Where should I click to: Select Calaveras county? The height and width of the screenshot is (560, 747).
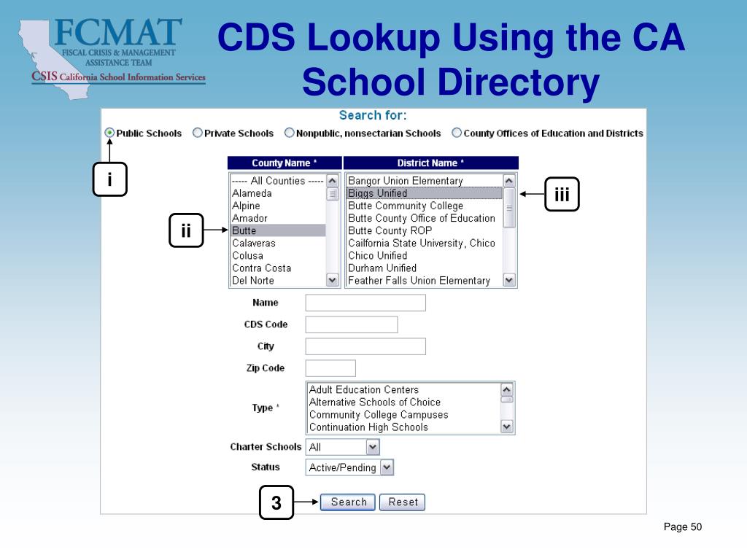point(278,243)
